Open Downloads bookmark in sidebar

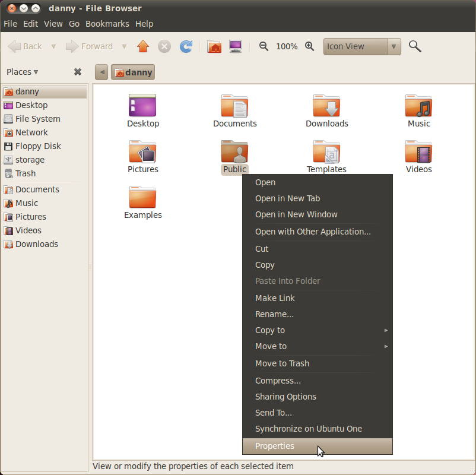click(45, 244)
